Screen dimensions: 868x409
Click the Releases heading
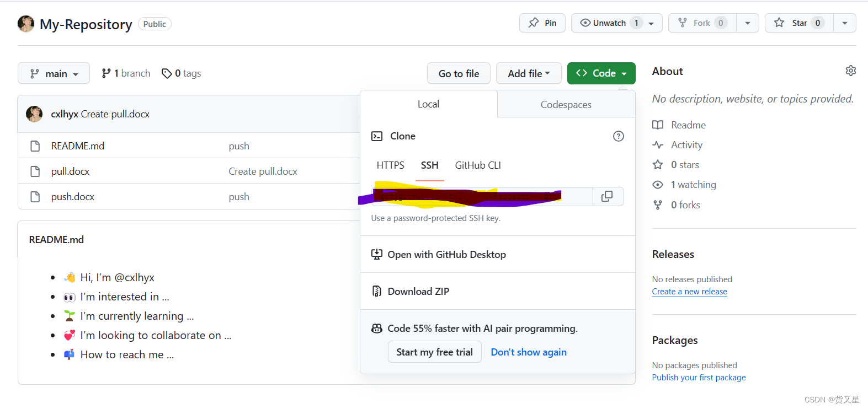(x=673, y=254)
